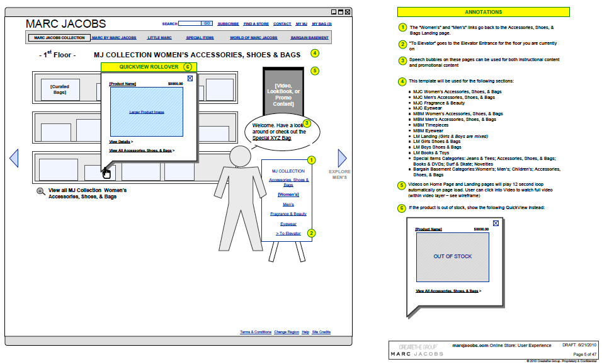Select Men's on the sign

[288, 205]
